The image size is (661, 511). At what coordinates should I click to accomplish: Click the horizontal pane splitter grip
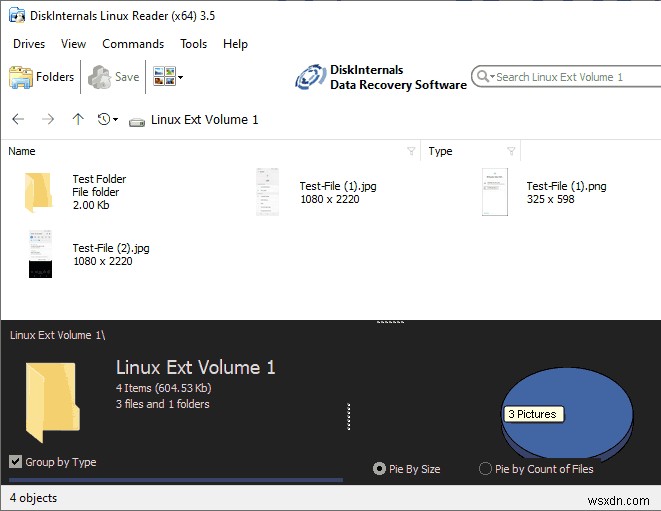coord(390,322)
